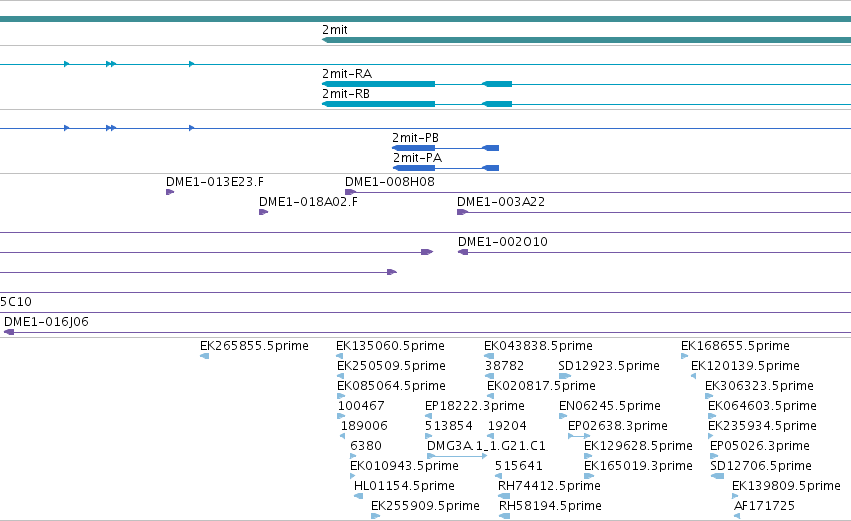Select the DME1-008H08 label
The height and width of the screenshot is (521, 851).
pos(390,182)
